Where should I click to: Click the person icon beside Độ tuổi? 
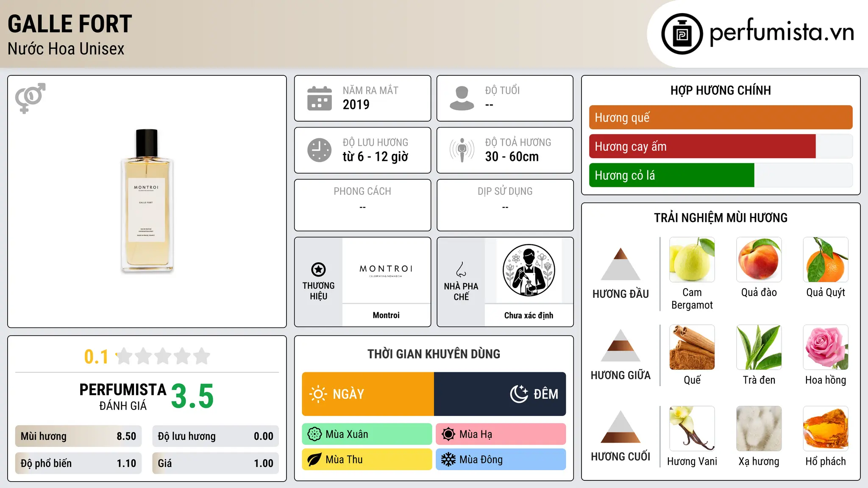coord(462,98)
